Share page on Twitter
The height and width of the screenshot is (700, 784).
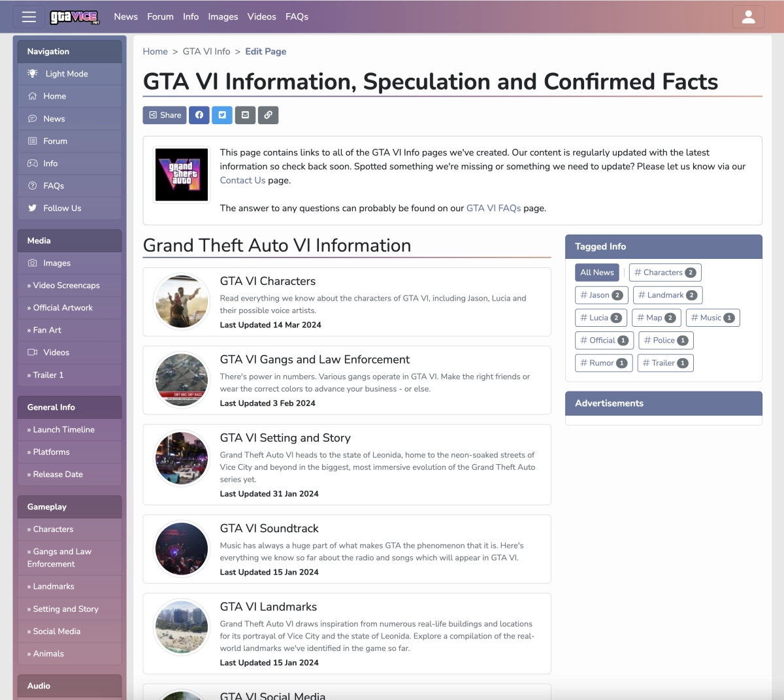(x=222, y=115)
